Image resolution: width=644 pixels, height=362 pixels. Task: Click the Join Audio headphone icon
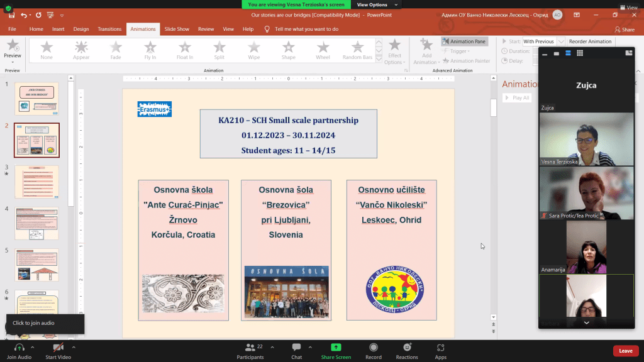point(19,347)
